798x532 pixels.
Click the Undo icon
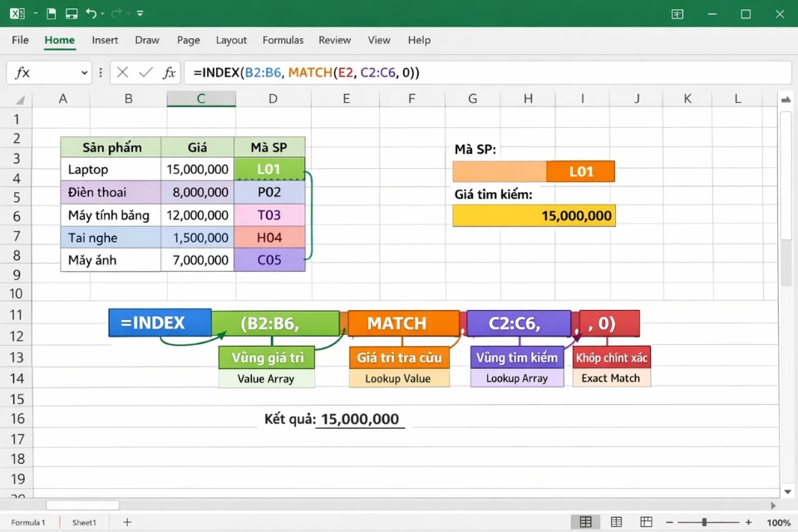coord(91,13)
